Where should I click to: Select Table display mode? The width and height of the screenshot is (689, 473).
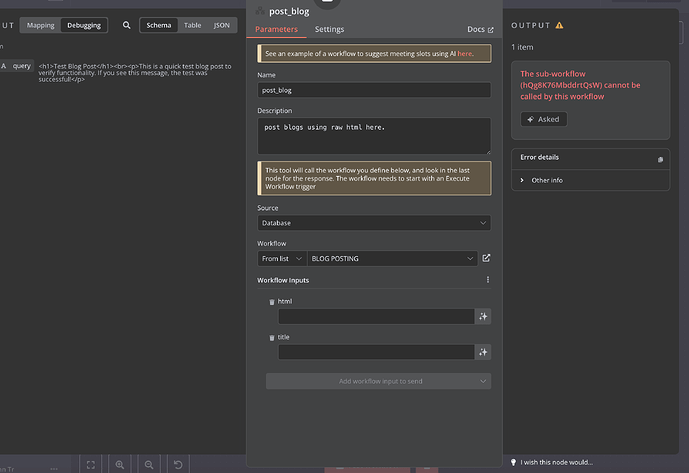pyautogui.click(x=192, y=25)
